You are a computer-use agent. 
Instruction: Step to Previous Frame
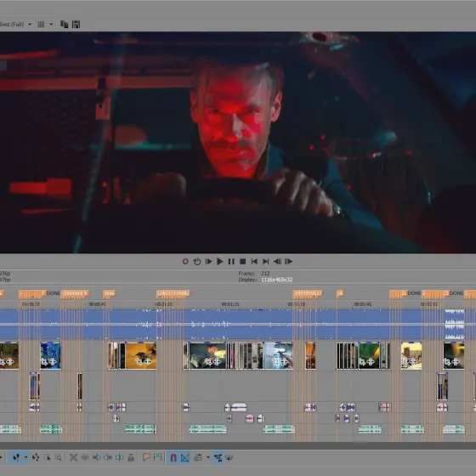pos(277,262)
